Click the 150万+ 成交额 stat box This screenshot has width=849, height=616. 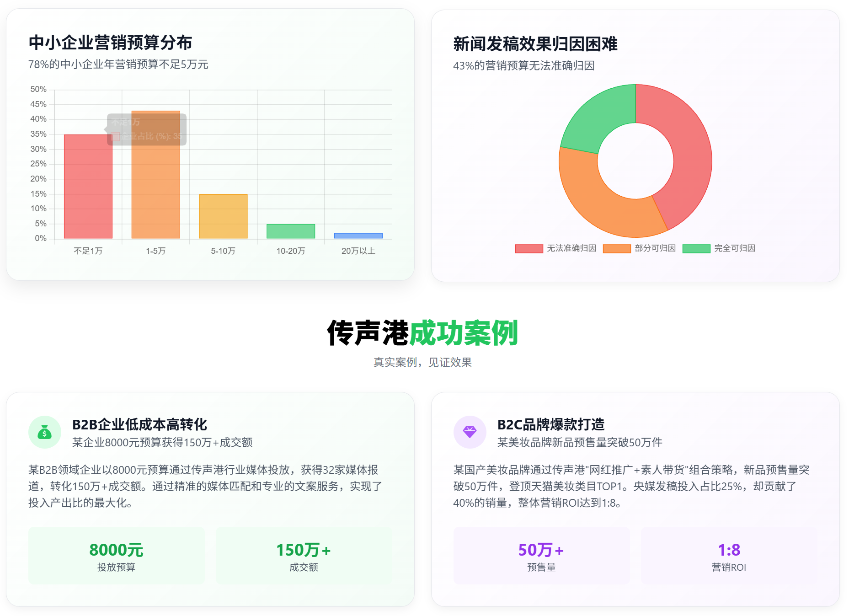point(304,556)
